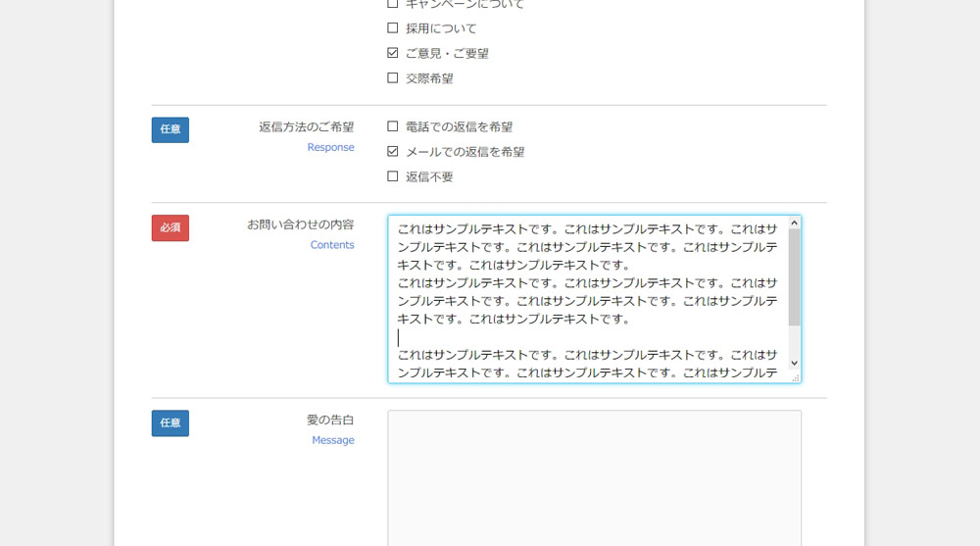The height and width of the screenshot is (546, 980).
Task: Click the 交際希望 label text
Action: (x=429, y=78)
